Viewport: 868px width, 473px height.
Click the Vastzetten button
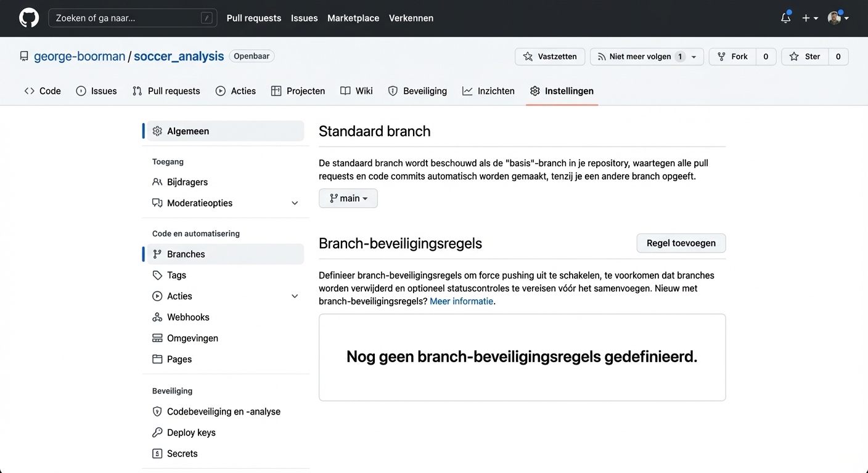click(x=549, y=56)
